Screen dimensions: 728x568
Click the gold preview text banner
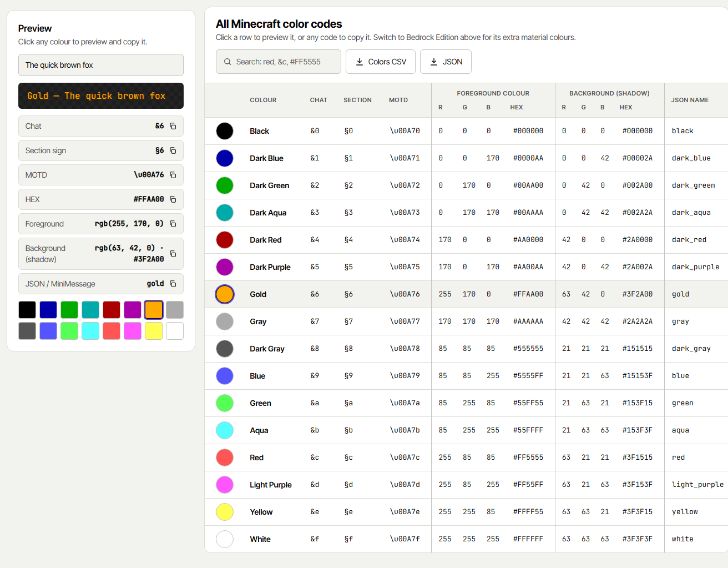point(101,95)
